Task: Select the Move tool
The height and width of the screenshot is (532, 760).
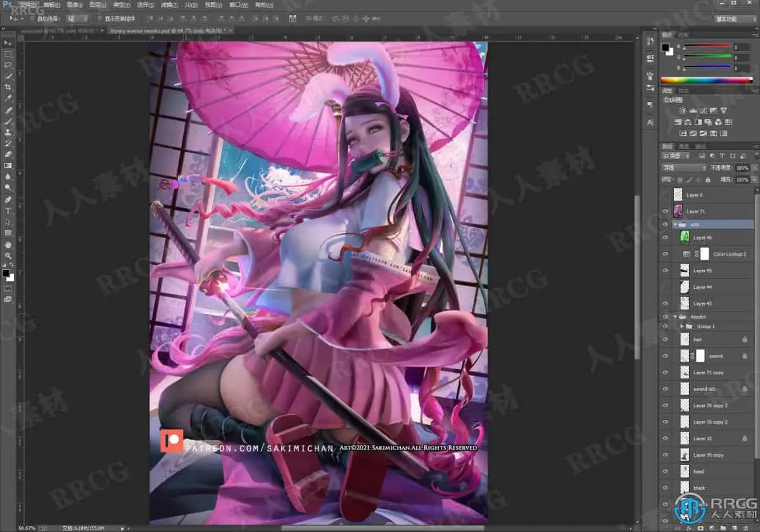Action: pyautogui.click(x=8, y=42)
